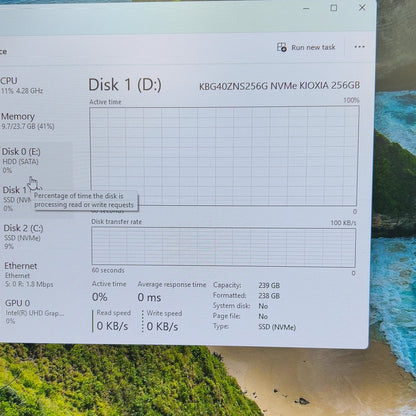Select Ethernet in the performance sidebar

pos(29,275)
